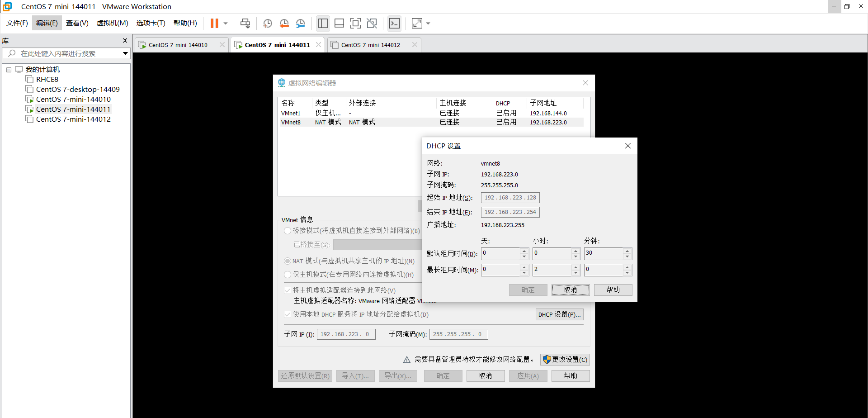
Task: Increase maximum lease time days
Action: tap(524, 267)
